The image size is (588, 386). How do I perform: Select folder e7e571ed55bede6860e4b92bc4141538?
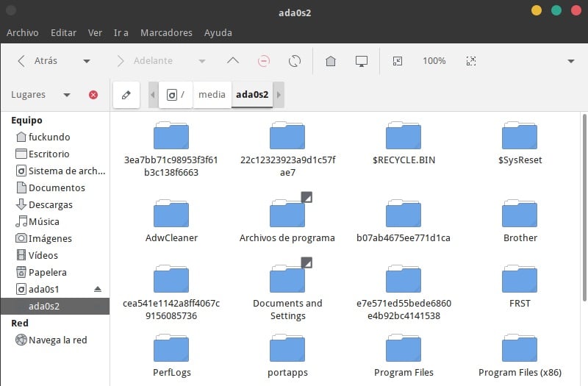(x=404, y=293)
